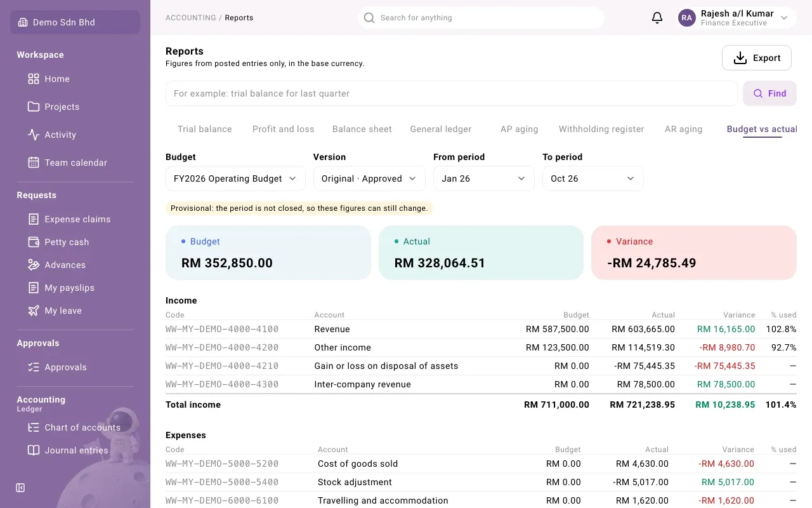Click the Find button
812x508 pixels.
tap(769, 93)
